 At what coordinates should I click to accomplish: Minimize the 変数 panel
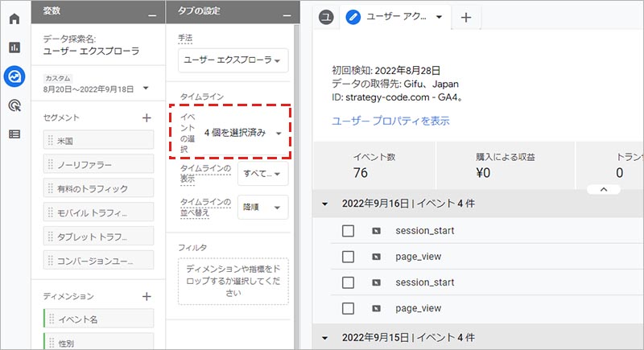(x=152, y=13)
